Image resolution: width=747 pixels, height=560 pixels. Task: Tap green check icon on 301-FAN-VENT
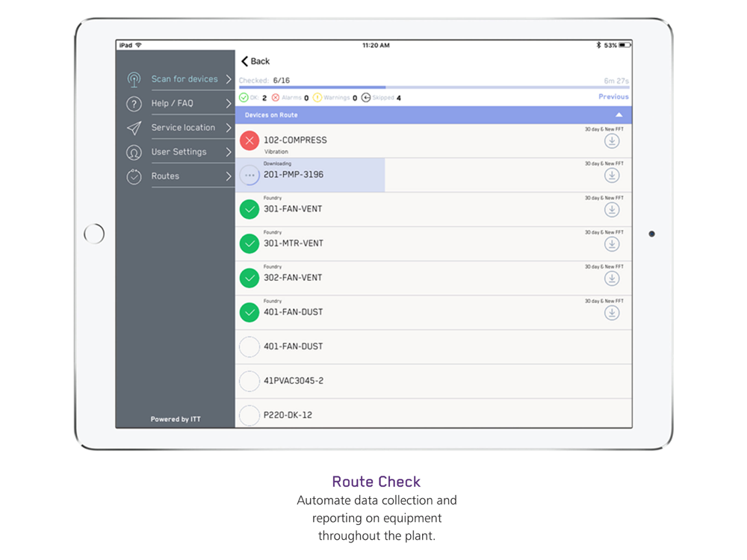pos(249,209)
